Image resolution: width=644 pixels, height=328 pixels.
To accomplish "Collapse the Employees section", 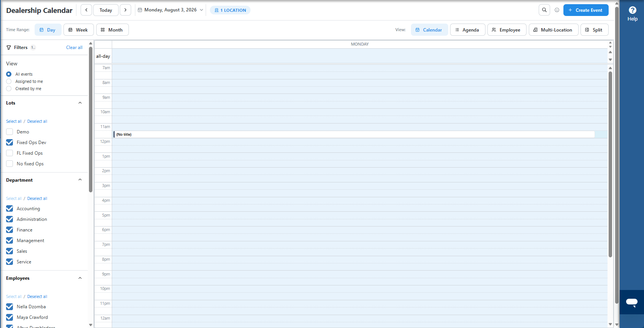I will click(80, 278).
